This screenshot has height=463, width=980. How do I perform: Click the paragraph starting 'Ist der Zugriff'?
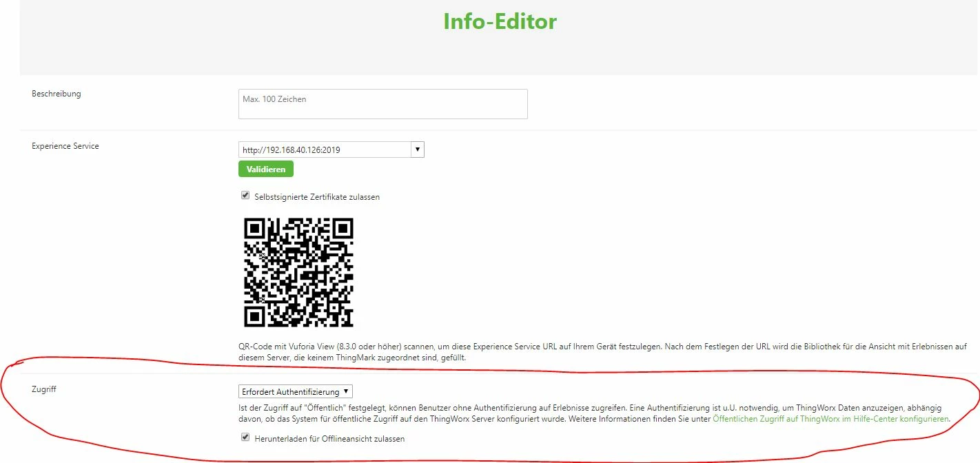point(595,413)
